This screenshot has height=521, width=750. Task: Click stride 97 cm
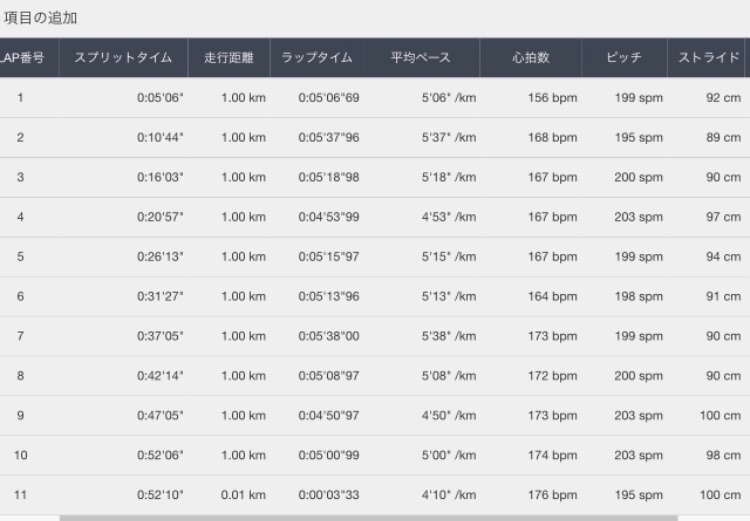click(723, 217)
